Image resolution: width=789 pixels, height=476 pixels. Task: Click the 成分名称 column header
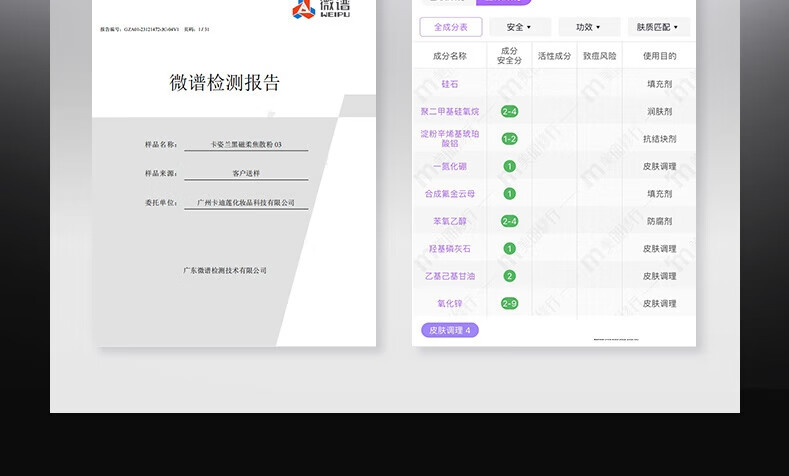pos(450,56)
